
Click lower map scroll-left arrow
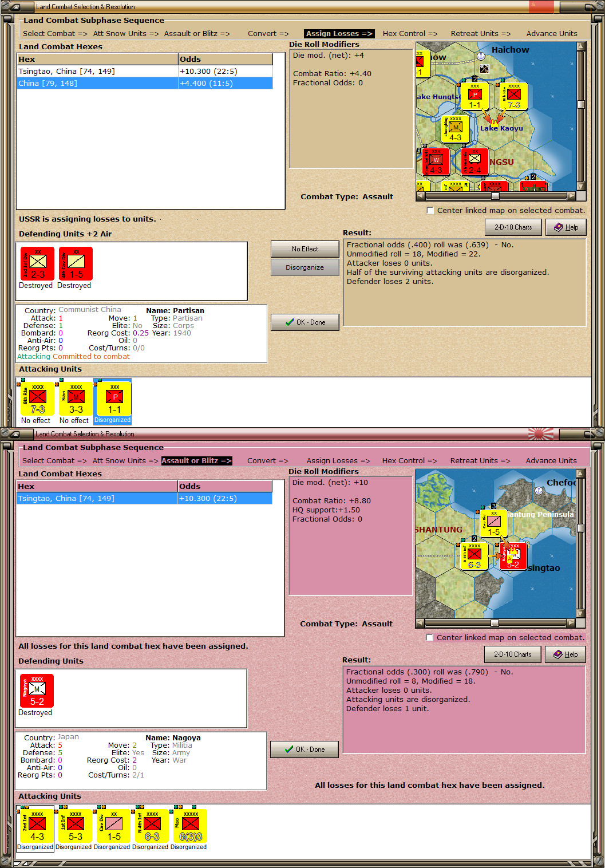pos(420,623)
